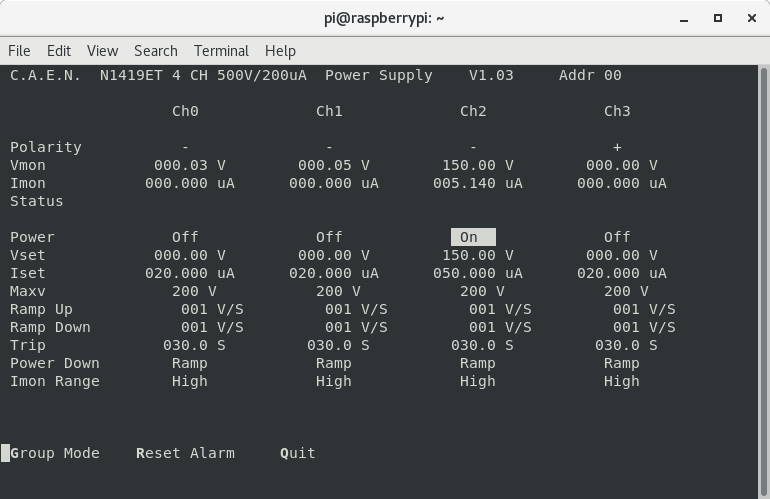Click Reset Alarm option
The height and width of the screenshot is (499, 770).
pos(185,453)
